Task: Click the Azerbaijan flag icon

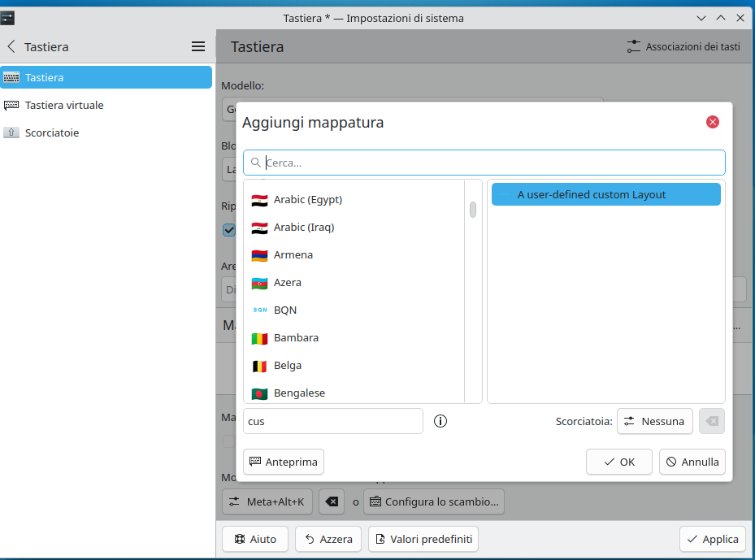Action: [259, 283]
